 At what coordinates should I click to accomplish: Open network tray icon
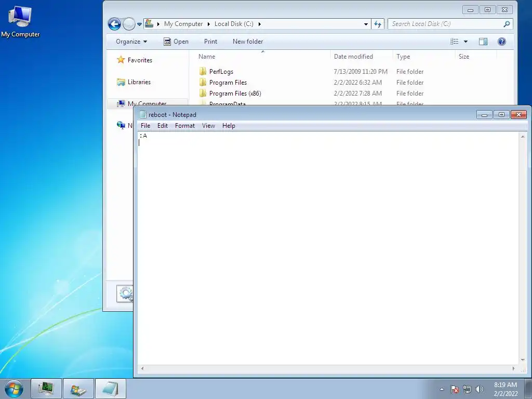tap(467, 389)
